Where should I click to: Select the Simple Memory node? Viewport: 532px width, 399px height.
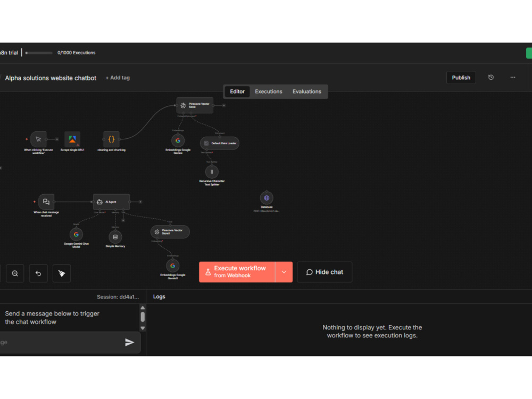[115, 237]
